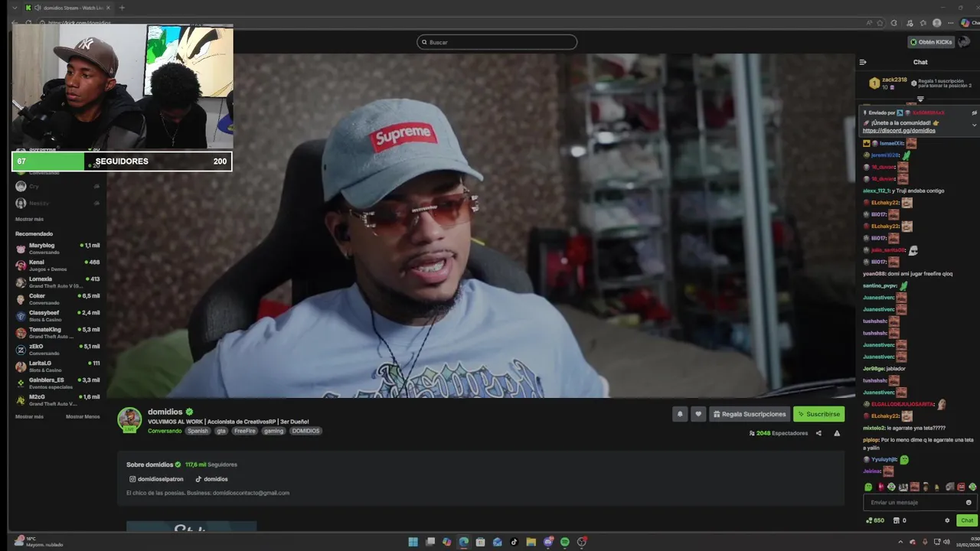Open TomateKing recommended channel
This screenshot has width=980, height=551.
tap(57, 332)
